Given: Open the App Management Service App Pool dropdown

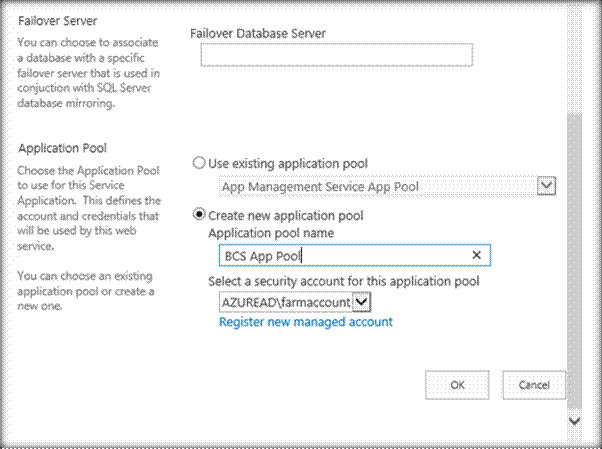Looking at the screenshot, I should tap(545, 185).
